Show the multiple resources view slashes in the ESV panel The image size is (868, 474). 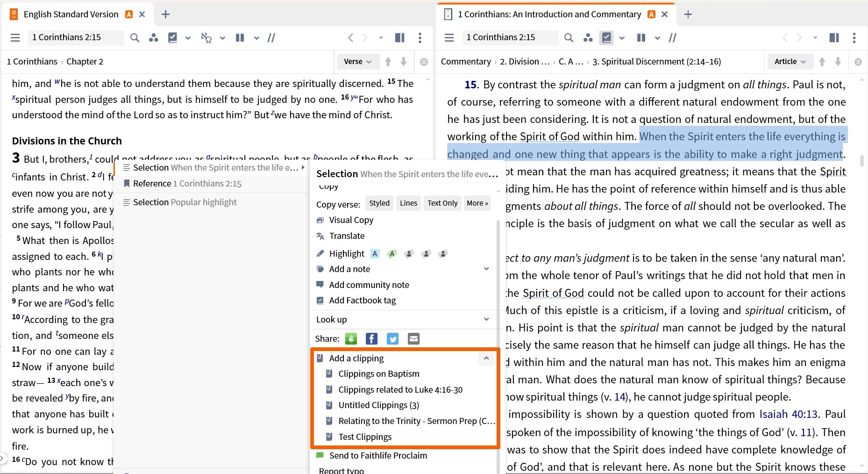click(271, 38)
